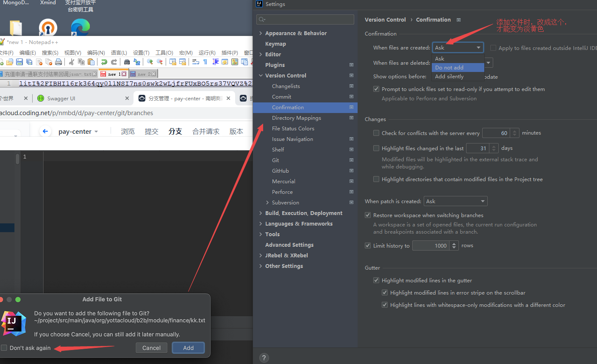The width and height of the screenshot is (597, 364).
Task: Open the When files are created dropdown
Action: (458, 47)
